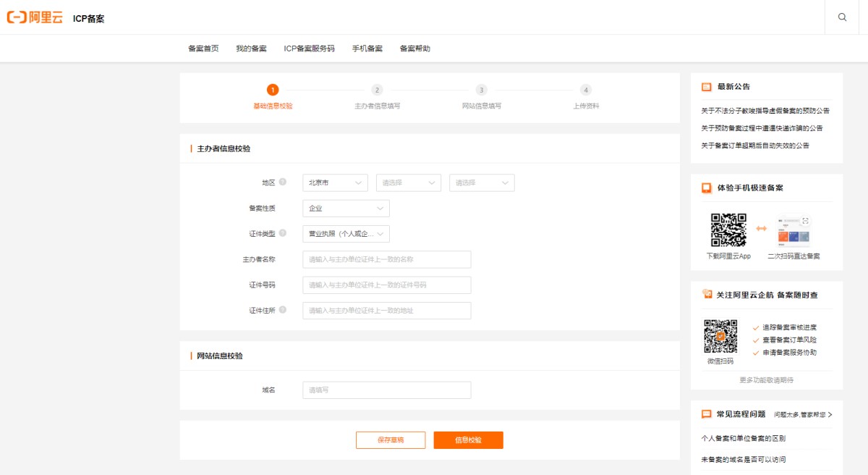This screenshot has width=868, height=475.
Task: Click the 保存草稿 button
Action: [391, 440]
